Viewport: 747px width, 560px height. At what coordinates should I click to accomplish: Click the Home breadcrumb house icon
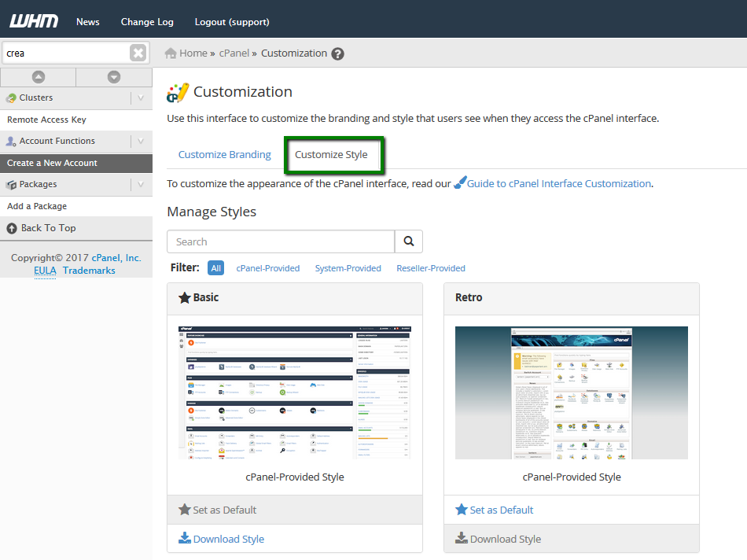(171, 53)
